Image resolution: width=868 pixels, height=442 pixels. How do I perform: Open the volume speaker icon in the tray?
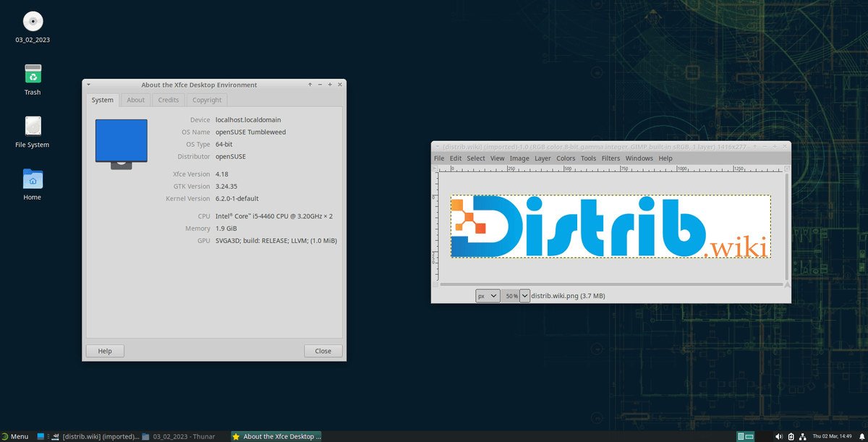(x=778, y=436)
